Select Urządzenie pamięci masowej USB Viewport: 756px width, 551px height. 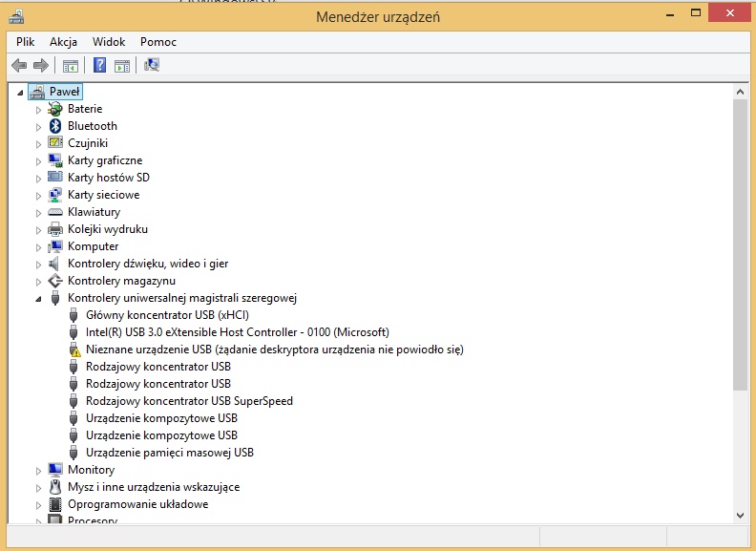pos(169,453)
